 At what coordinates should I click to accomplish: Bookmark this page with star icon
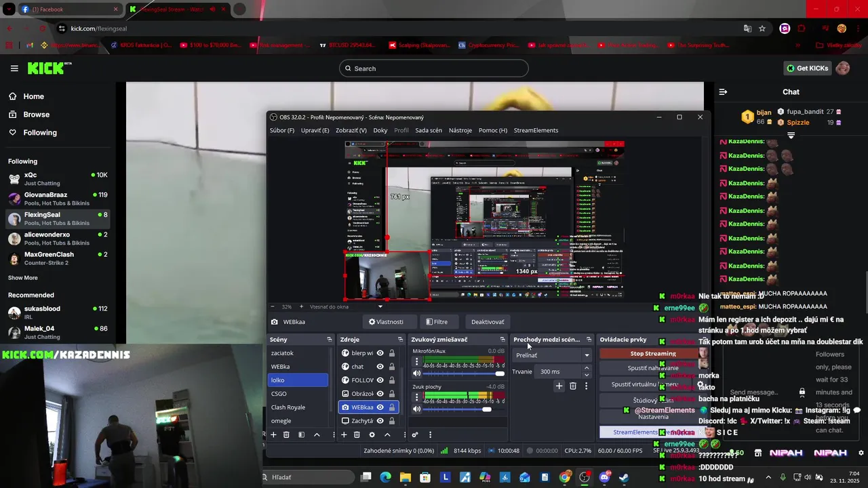tap(762, 28)
